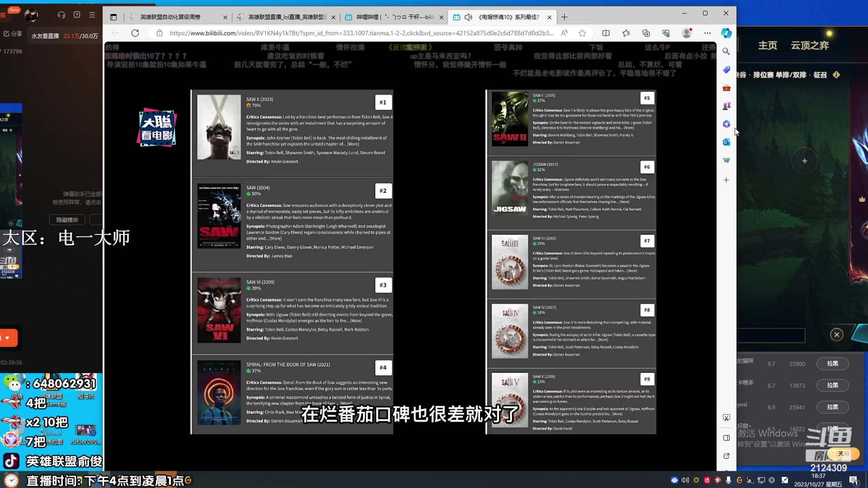Viewport: 868px width, 488px height.
Task: Click the JIGSAW poster thumbnail
Action: click(509, 188)
